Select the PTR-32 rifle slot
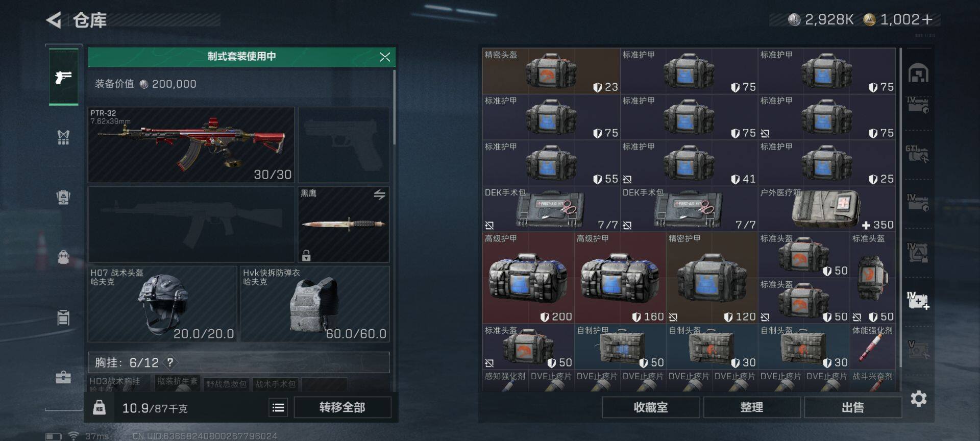 coord(191,145)
